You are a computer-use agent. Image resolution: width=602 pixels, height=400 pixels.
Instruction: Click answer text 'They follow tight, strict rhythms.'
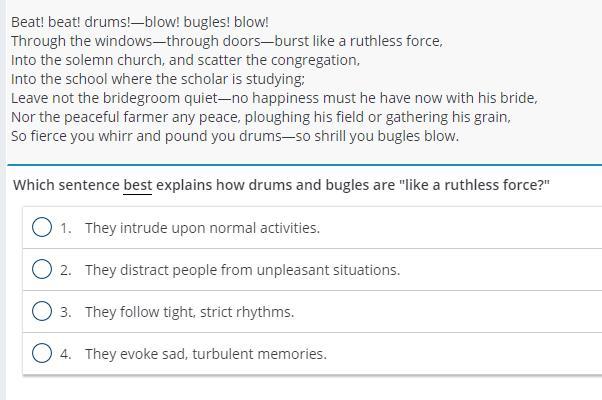[x=190, y=312]
